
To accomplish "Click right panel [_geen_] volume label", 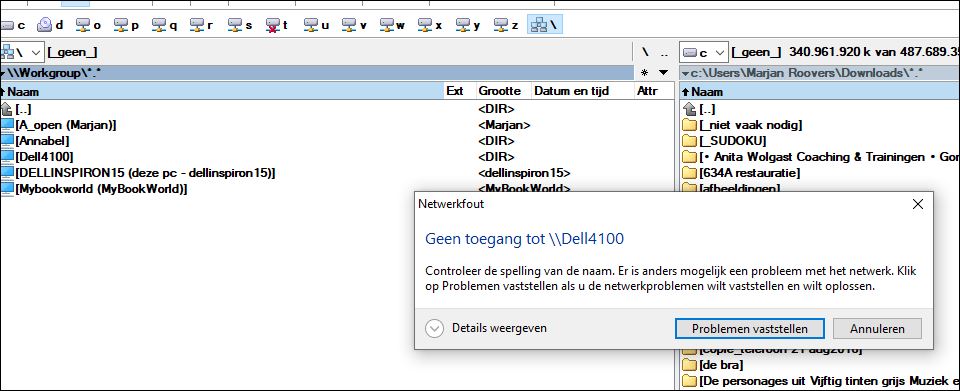I will (x=757, y=53).
